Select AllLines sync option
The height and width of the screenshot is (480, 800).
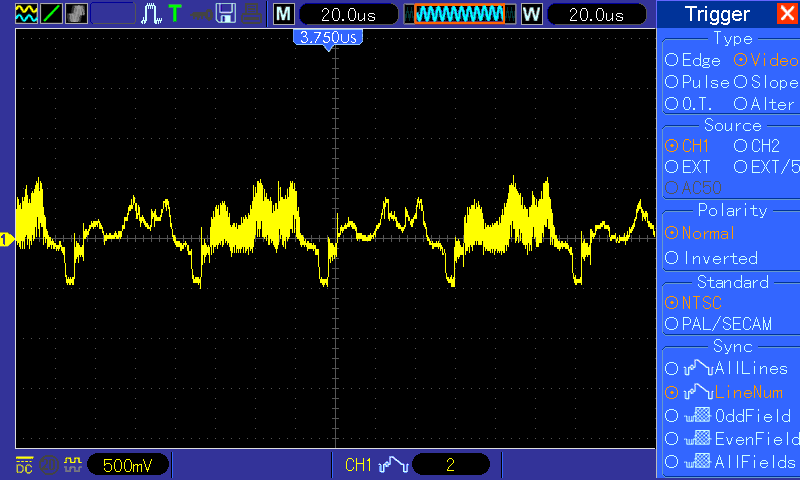[726, 368]
